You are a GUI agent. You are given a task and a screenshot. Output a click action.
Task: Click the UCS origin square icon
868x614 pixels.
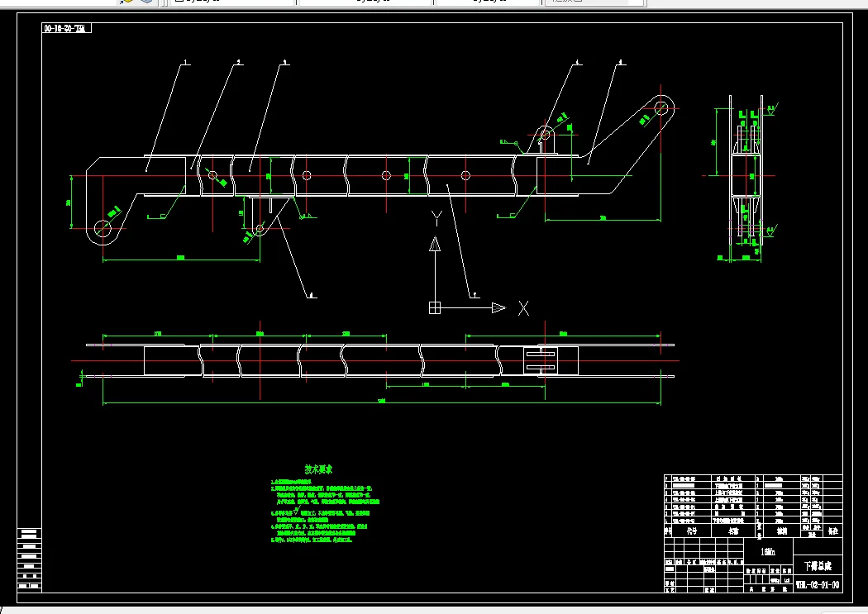pos(435,307)
